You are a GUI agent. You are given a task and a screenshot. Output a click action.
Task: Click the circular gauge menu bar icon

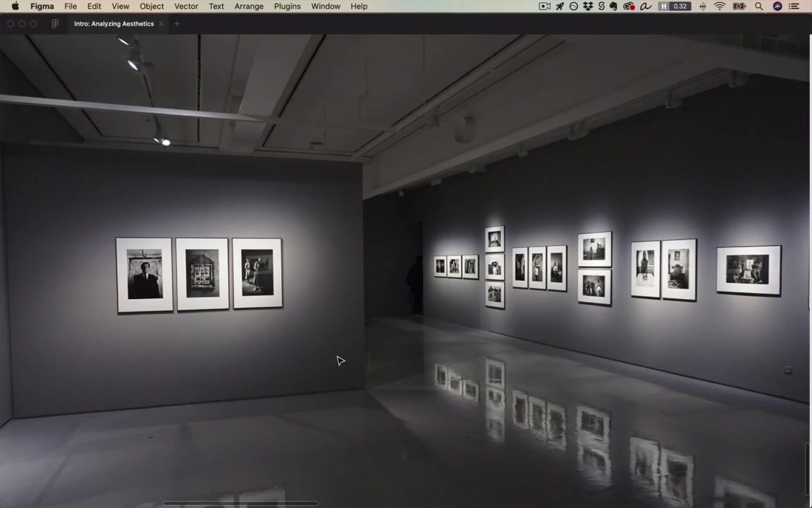point(574,6)
